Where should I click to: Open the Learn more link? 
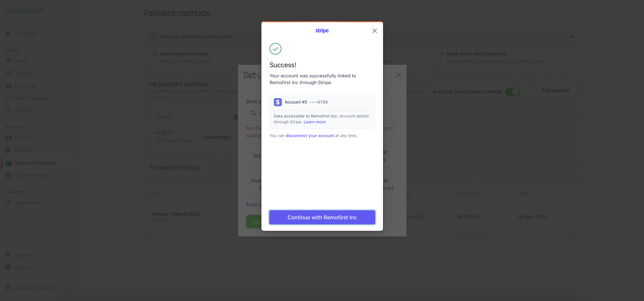pyautogui.click(x=314, y=122)
